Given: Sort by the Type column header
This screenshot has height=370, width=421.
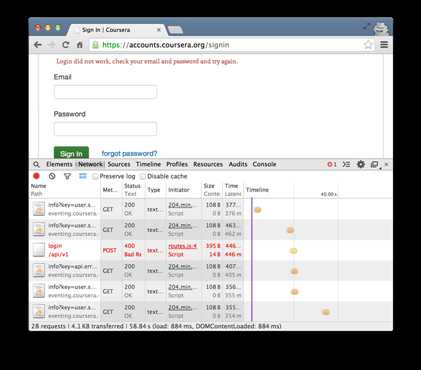Looking at the screenshot, I should point(154,190).
